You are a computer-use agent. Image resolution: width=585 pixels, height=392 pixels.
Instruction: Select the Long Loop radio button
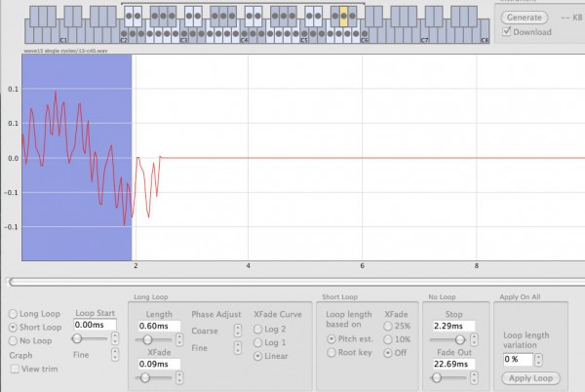tap(13, 313)
